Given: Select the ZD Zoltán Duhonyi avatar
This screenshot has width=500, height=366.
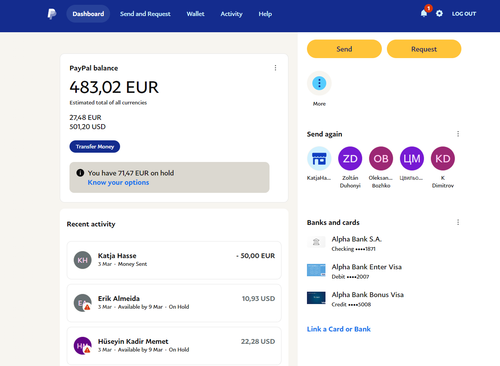Looking at the screenshot, I should tap(350, 159).
